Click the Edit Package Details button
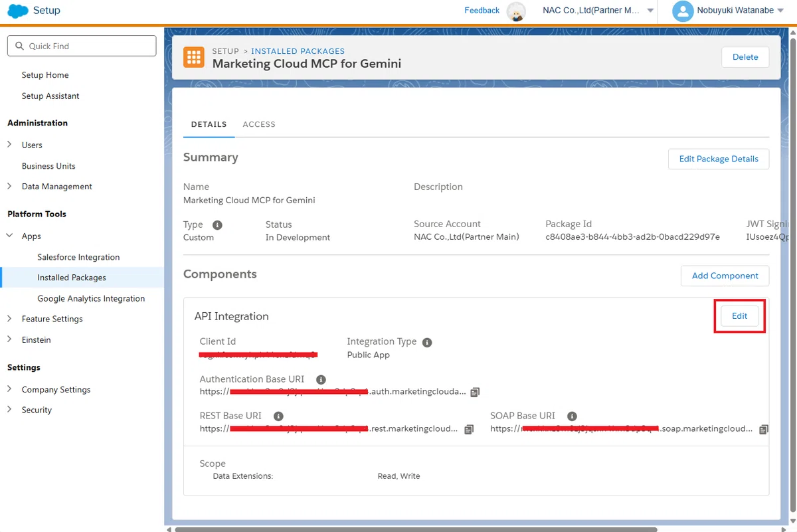This screenshot has width=797, height=532. pyautogui.click(x=719, y=159)
